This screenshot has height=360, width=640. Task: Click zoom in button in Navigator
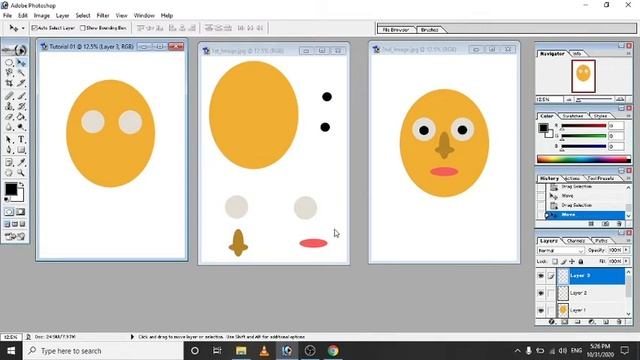(620, 99)
